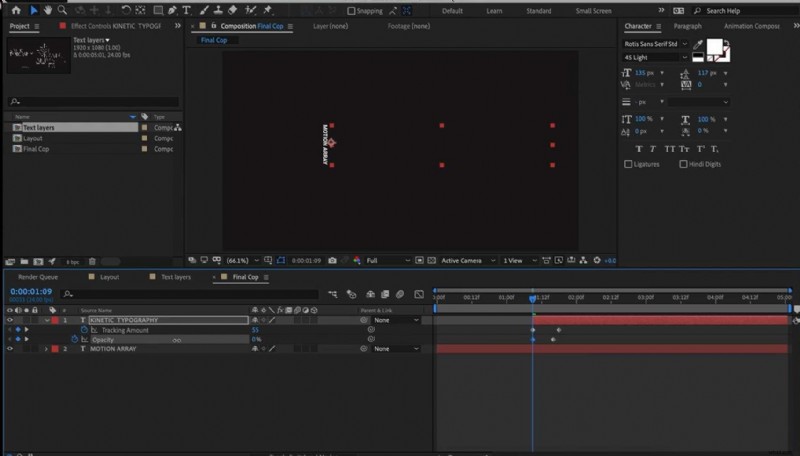Open the font style dropdown 45 Light
The image size is (800, 456).
coord(656,58)
